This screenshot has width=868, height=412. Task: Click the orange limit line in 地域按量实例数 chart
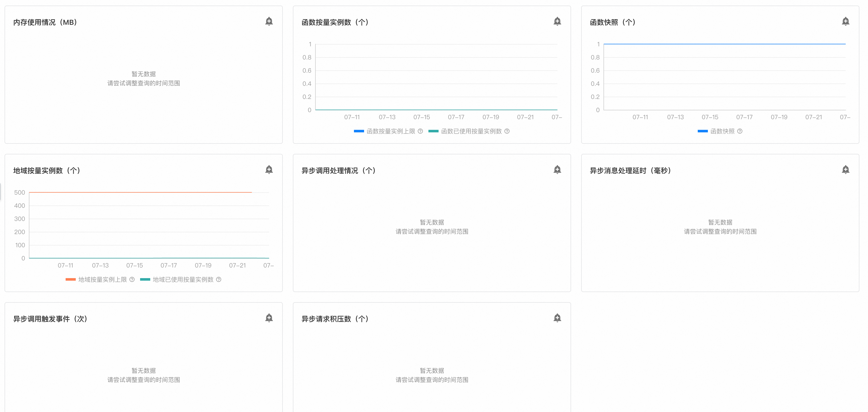(x=140, y=192)
